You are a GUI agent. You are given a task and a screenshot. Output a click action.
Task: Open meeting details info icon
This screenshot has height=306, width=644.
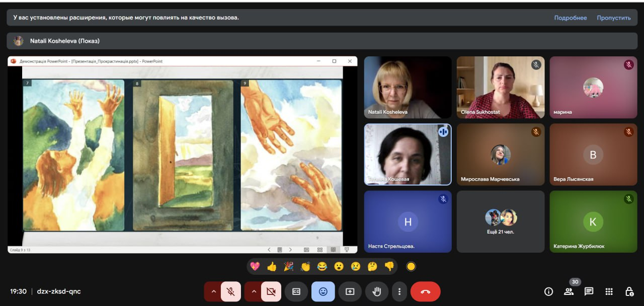tap(548, 291)
